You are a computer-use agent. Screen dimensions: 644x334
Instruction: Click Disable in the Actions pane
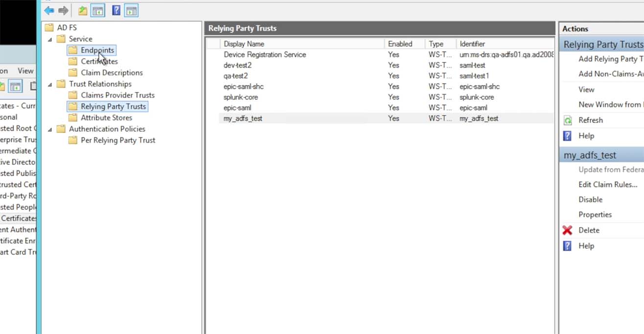click(590, 199)
